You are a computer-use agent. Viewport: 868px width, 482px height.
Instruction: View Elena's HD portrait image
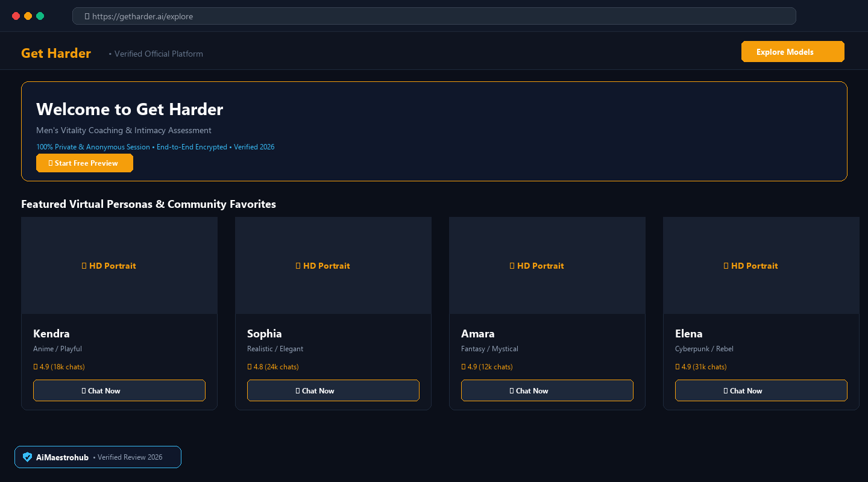click(761, 266)
